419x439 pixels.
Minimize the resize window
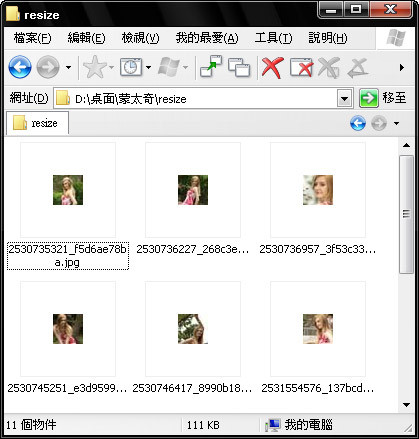coord(331,9)
